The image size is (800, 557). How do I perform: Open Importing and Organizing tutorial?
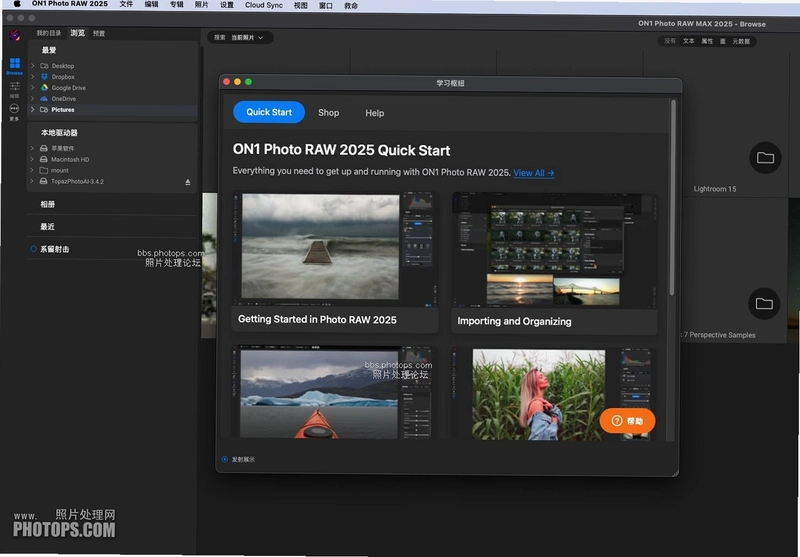(x=555, y=263)
